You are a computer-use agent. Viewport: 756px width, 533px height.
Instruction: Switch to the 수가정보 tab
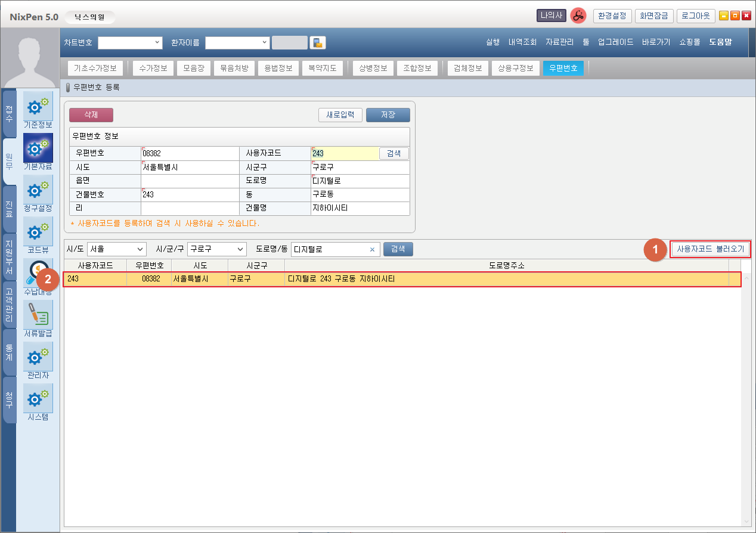click(153, 68)
